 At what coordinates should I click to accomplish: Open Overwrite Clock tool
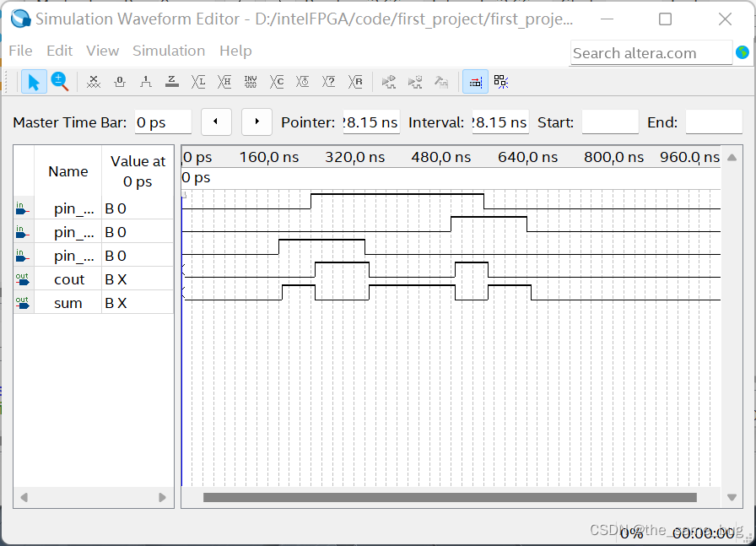click(x=303, y=82)
